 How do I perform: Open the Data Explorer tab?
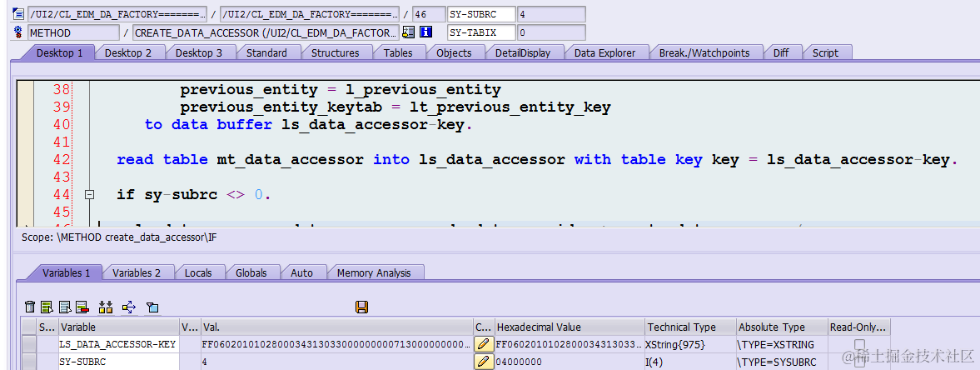click(x=605, y=52)
